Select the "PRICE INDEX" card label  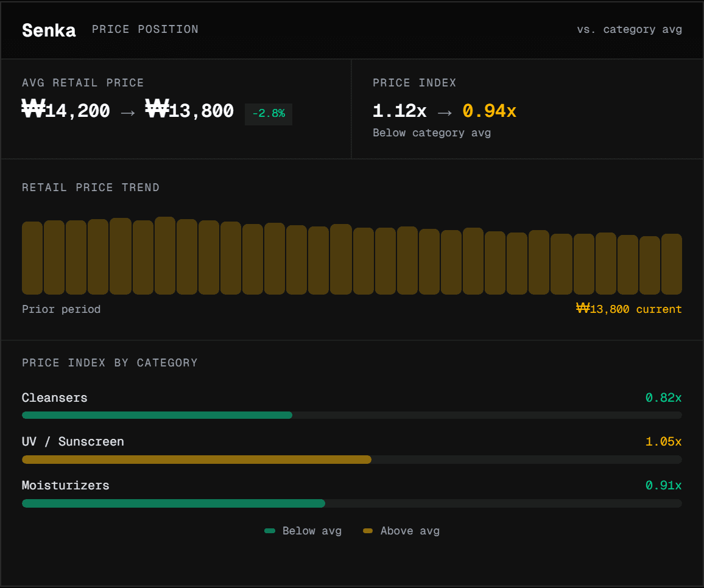click(414, 83)
